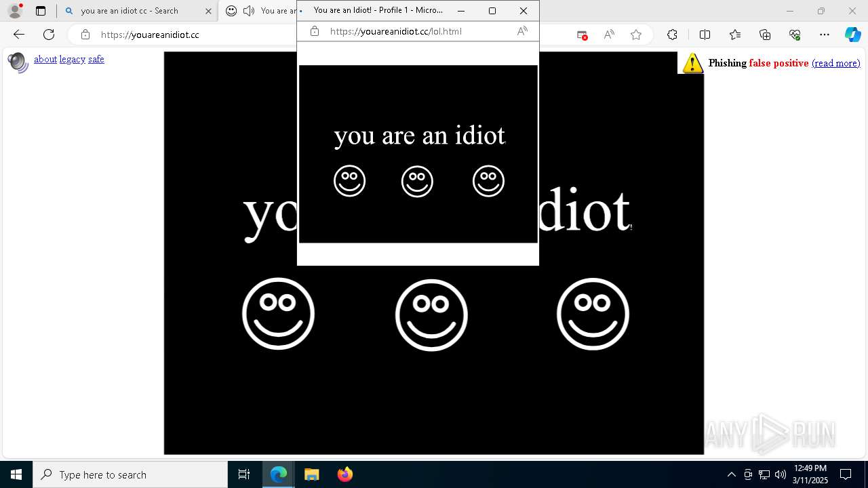The width and height of the screenshot is (868, 488).
Task: Open the 'legacy' link
Action: pyautogui.click(x=73, y=60)
